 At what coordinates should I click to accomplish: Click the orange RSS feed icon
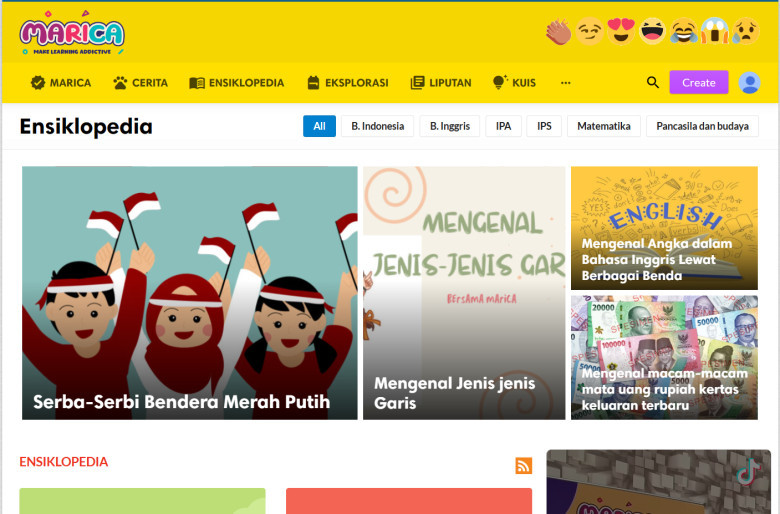point(523,466)
